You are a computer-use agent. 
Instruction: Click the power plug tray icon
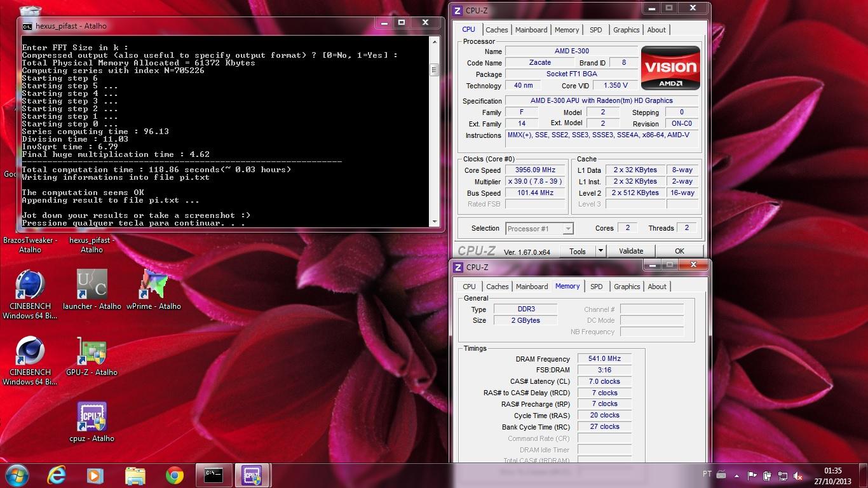click(x=768, y=475)
